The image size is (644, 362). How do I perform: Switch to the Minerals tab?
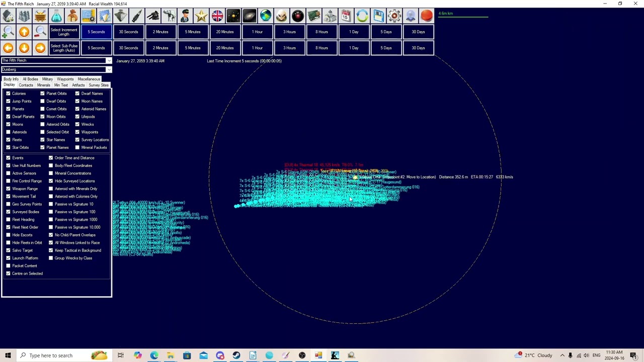(x=43, y=85)
